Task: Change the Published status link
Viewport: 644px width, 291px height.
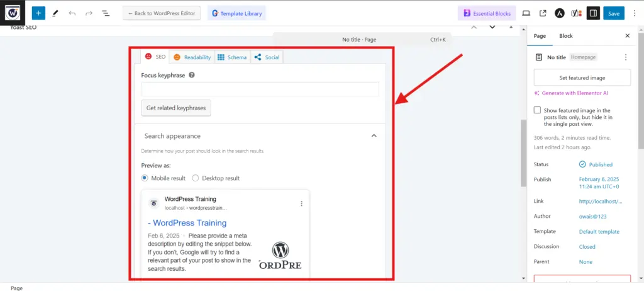Action: (601, 164)
